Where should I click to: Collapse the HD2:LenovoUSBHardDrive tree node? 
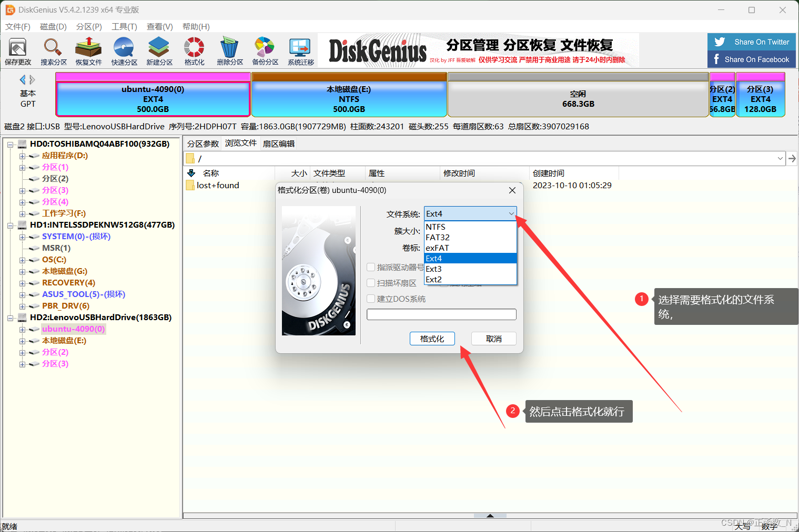[10, 318]
